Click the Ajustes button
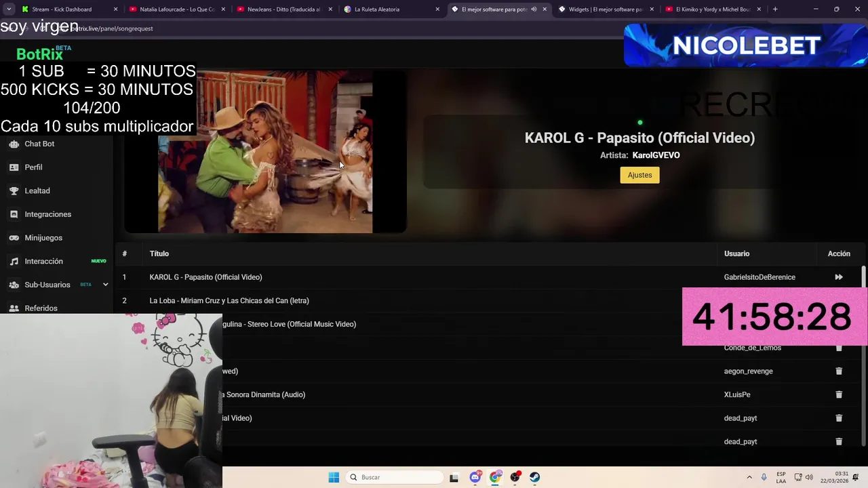This screenshot has width=868, height=488. pyautogui.click(x=639, y=175)
